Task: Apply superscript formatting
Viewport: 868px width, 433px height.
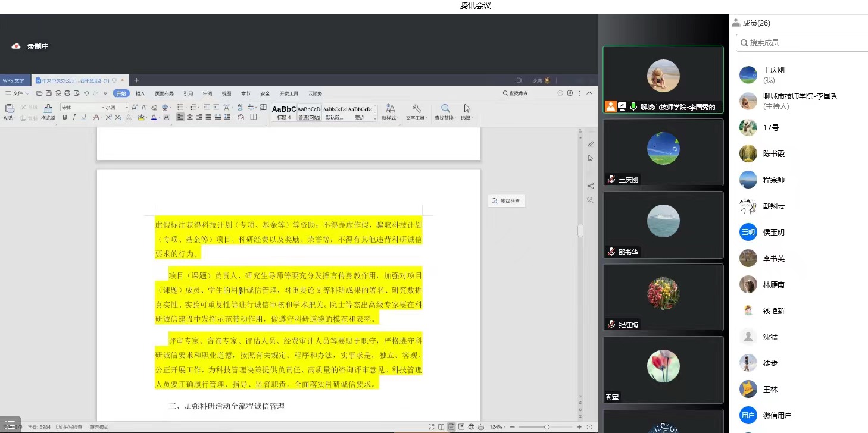Action: click(109, 117)
